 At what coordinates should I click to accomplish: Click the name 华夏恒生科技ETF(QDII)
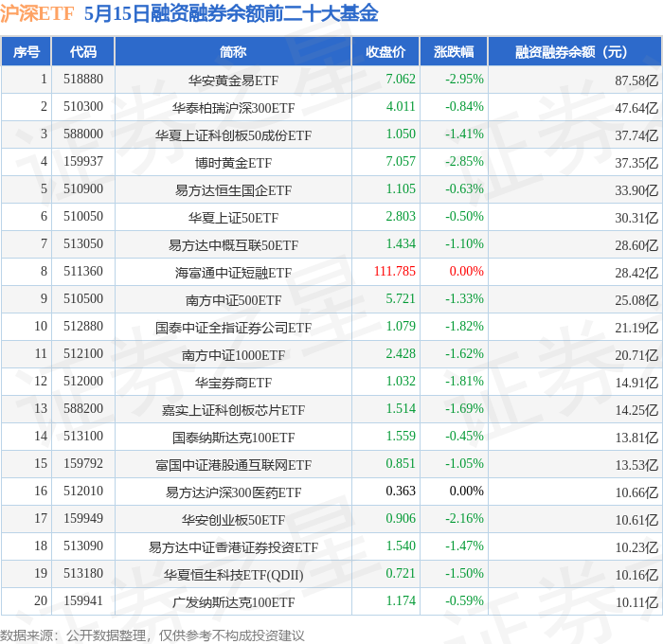click(233, 575)
